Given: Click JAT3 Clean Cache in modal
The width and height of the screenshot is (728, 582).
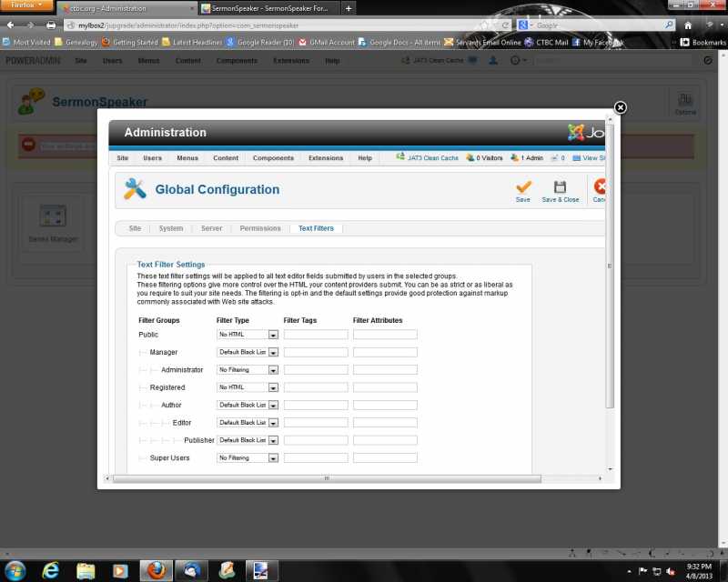Looking at the screenshot, I should coord(428,158).
